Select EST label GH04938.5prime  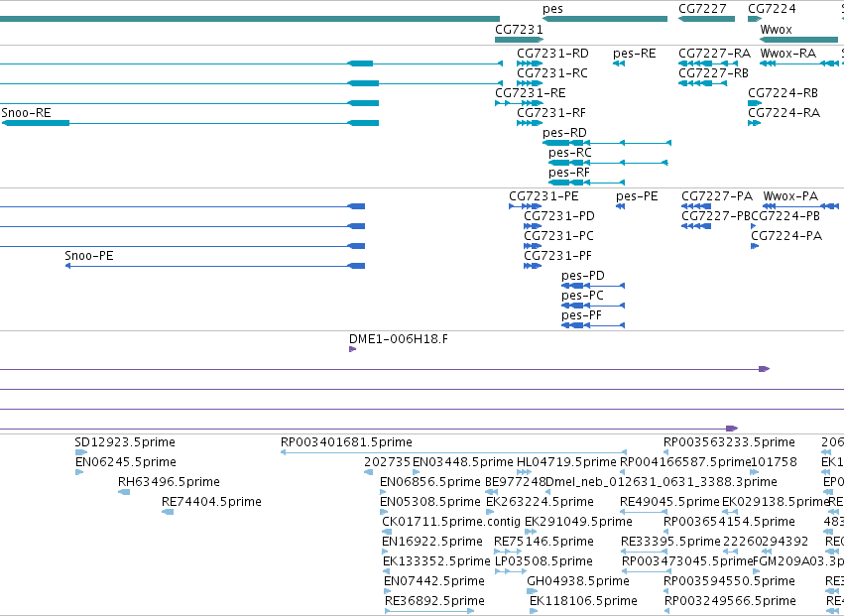(x=578, y=581)
